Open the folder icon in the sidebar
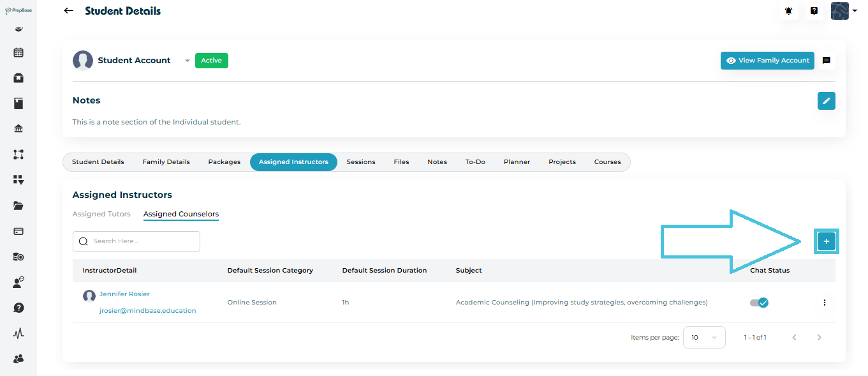Image resolution: width=868 pixels, height=376 pixels. click(x=18, y=206)
